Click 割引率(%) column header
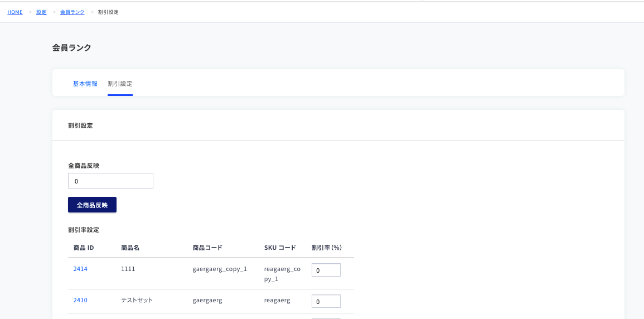 [327, 248]
